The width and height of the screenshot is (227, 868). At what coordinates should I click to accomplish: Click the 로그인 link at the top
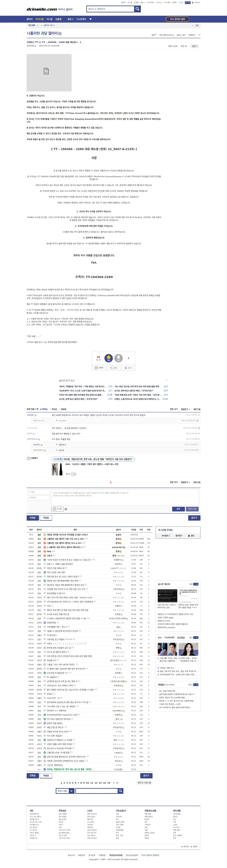pos(188,2)
